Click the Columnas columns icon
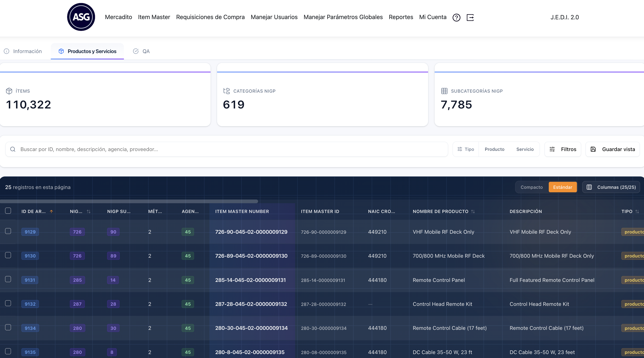Viewport: 644px width, 358px height. click(589, 187)
